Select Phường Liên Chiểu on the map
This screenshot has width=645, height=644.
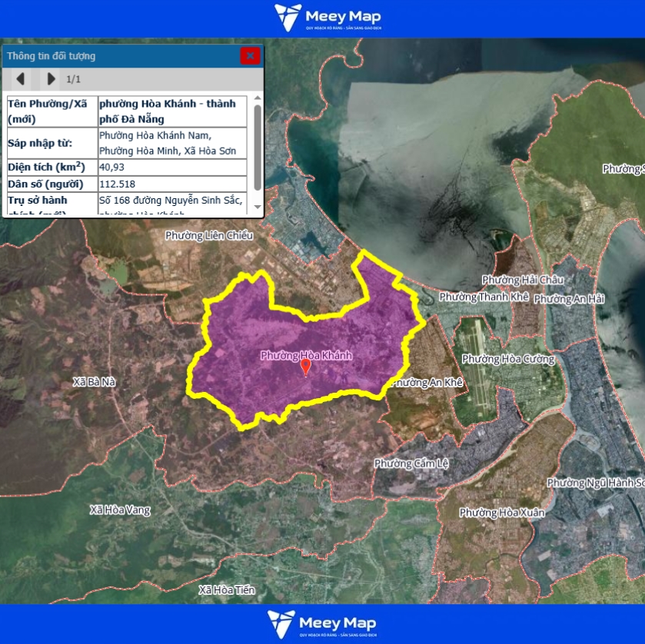point(209,235)
